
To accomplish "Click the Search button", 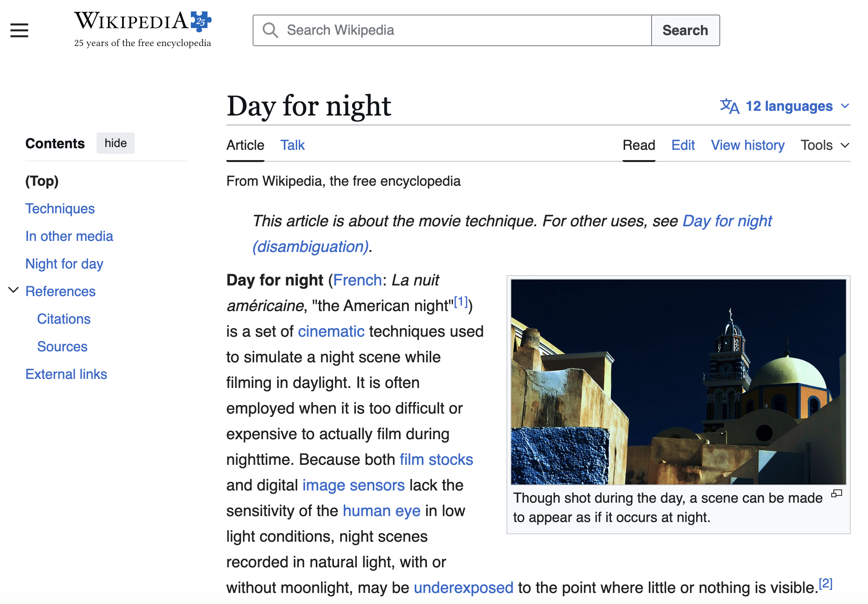I will 685,30.
